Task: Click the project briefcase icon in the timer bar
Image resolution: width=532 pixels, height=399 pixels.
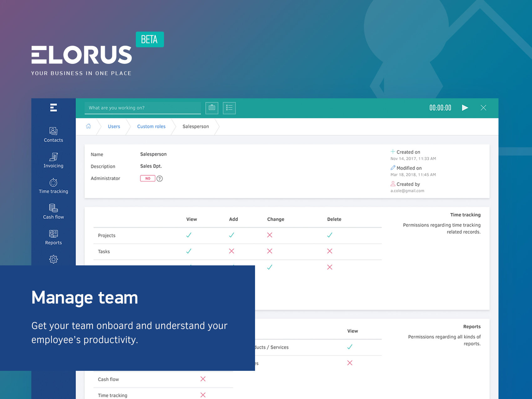Action: coord(212,108)
